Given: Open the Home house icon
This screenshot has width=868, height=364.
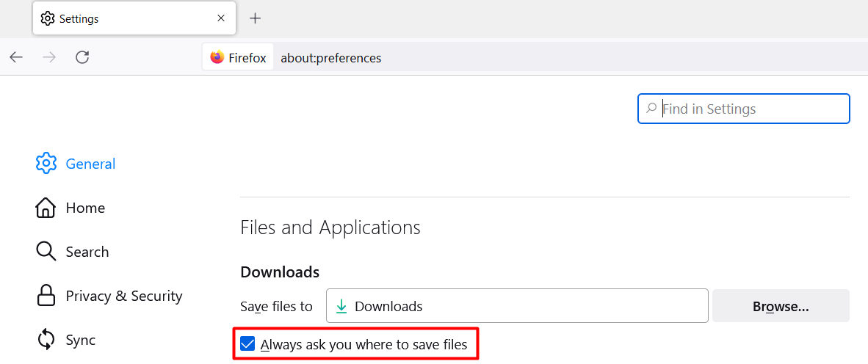Looking at the screenshot, I should pyautogui.click(x=46, y=208).
